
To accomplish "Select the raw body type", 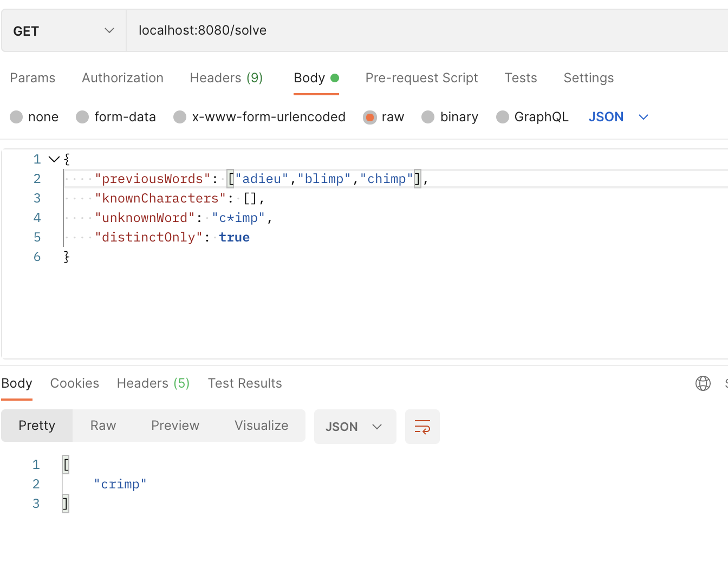I will (370, 116).
